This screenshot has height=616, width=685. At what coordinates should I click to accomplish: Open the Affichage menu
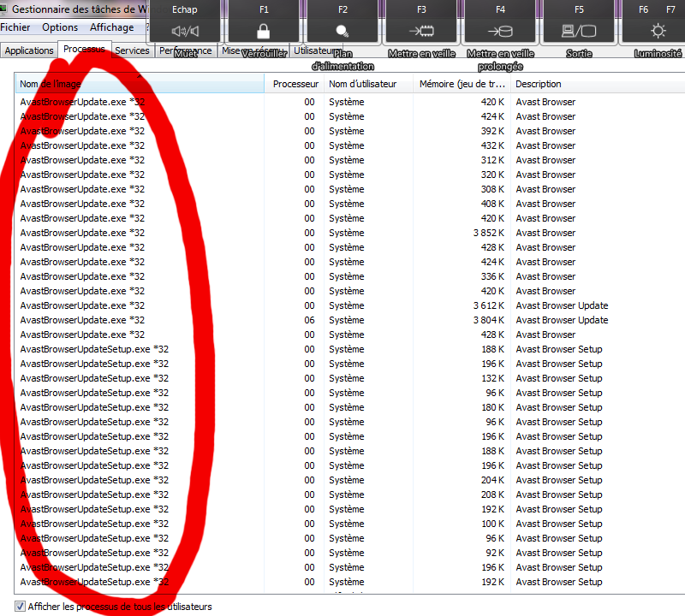(112, 27)
